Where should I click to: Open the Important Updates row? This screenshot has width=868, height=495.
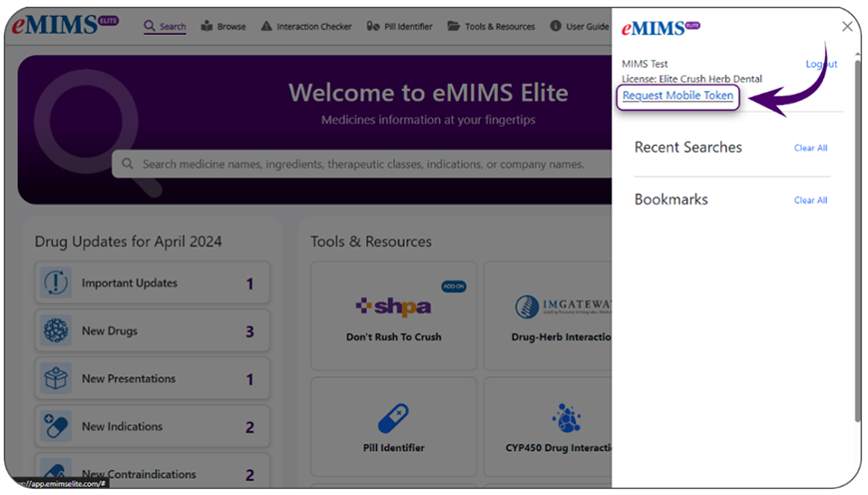(153, 283)
